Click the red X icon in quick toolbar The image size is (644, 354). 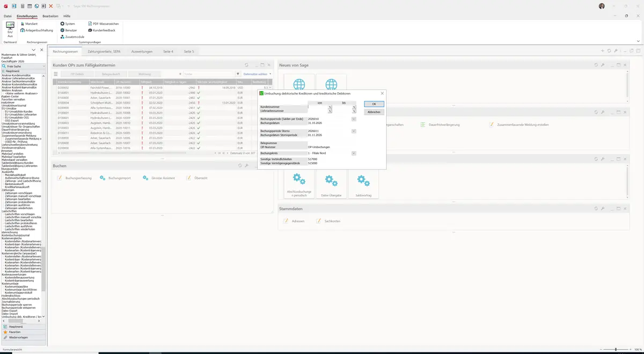[51, 6]
